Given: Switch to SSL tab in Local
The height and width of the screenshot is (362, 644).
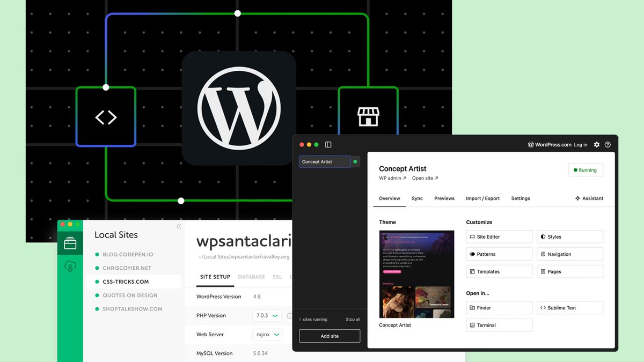Looking at the screenshot, I should tap(277, 277).
